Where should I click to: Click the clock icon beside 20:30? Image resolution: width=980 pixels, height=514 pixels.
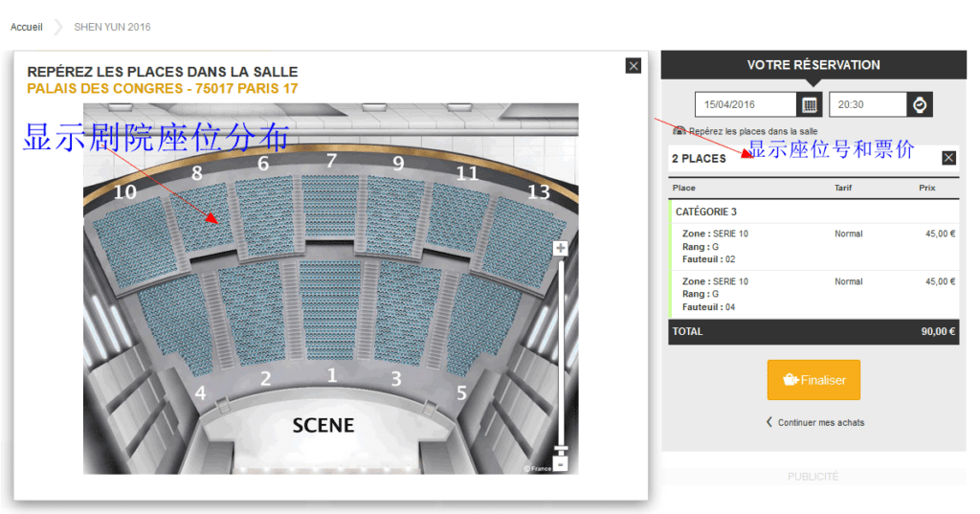[x=920, y=104]
